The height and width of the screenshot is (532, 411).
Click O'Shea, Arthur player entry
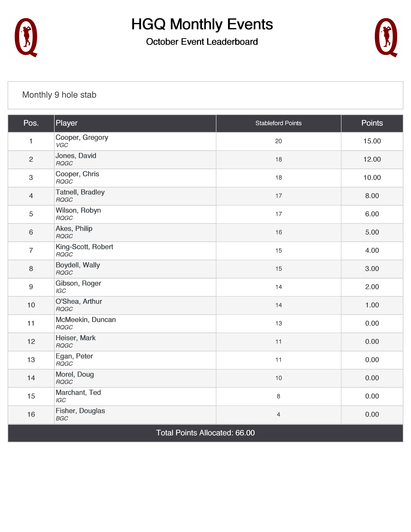pyautogui.click(x=79, y=302)
